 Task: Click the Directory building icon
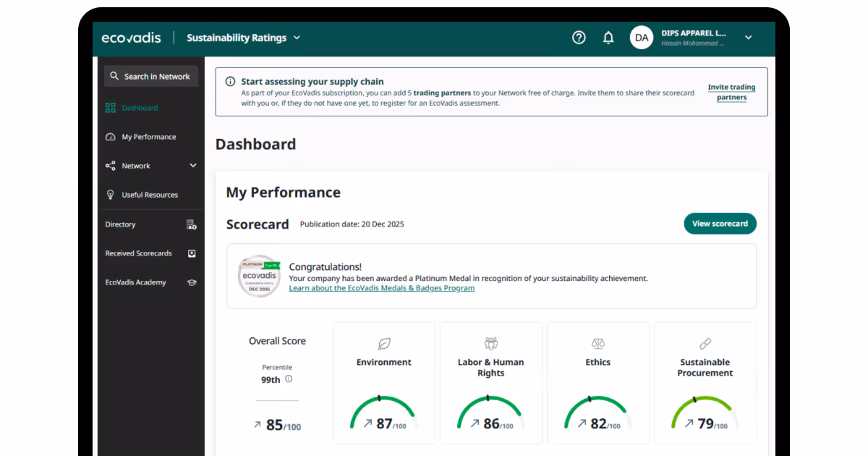(x=192, y=224)
